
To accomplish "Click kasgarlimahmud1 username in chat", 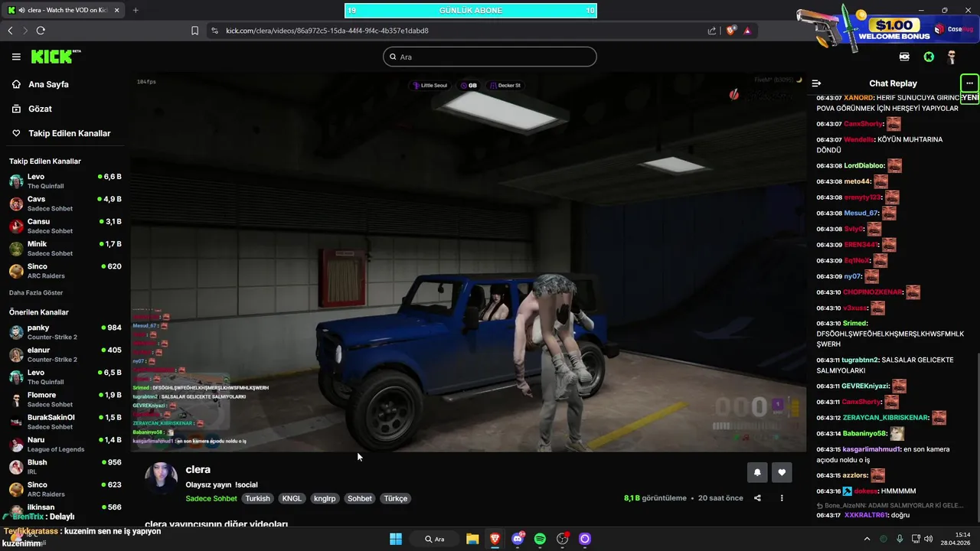I will [x=871, y=449].
